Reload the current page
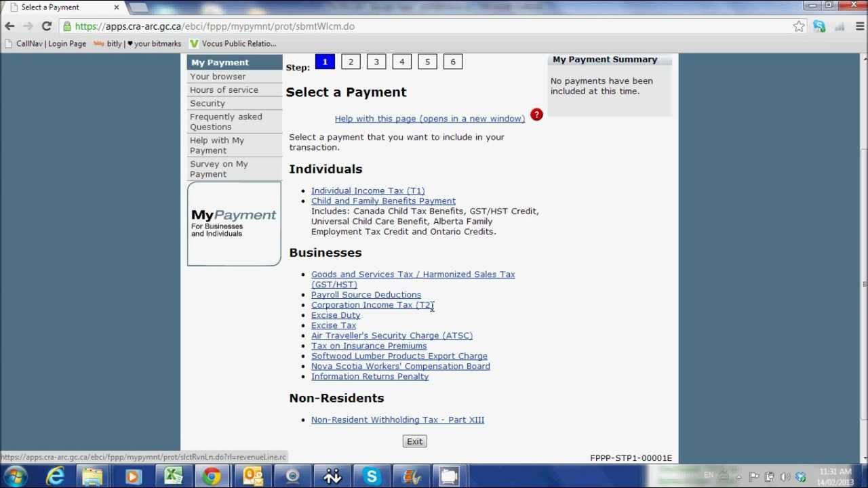The image size is (868, 488). (x=46, y=26)
